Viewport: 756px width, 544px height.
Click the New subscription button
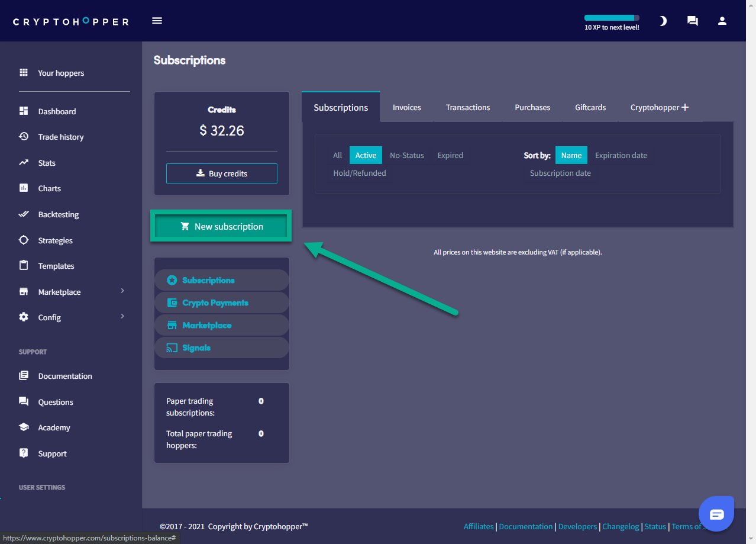pos(221,226)
